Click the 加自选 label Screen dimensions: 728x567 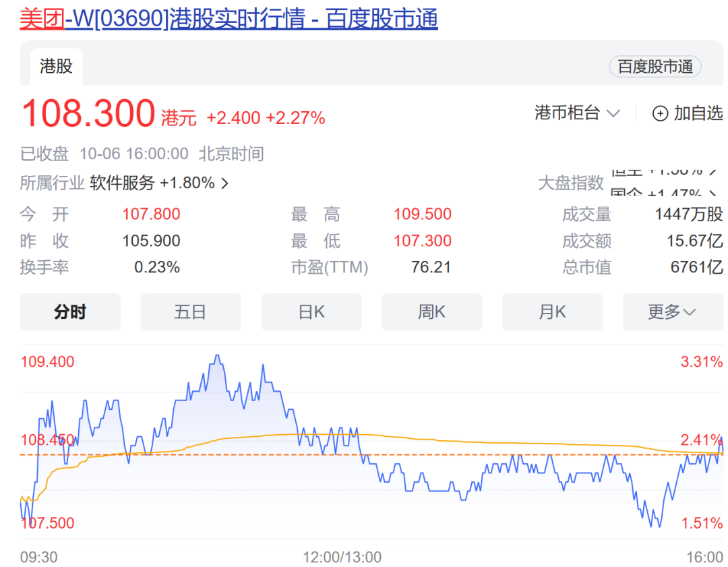(698, 113)
